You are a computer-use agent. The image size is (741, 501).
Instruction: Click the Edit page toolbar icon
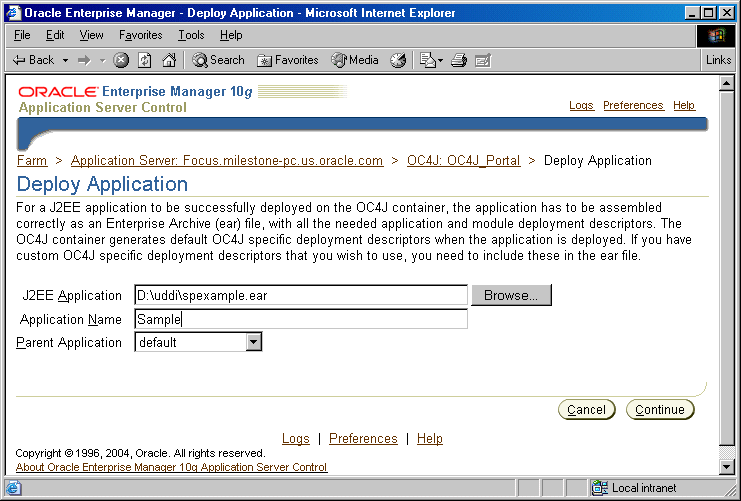tap(483, 60)
